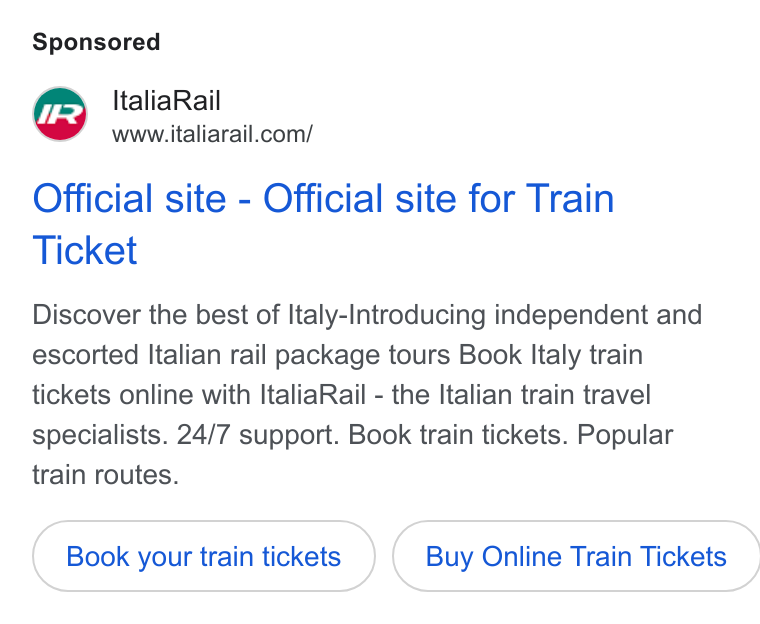Click the Introducing independent and text
The image size is (760, 624).
tap(525, 315)
